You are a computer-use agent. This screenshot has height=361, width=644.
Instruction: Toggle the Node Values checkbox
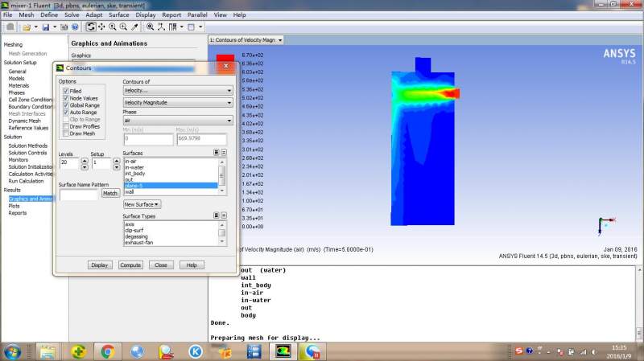[66, 98]
